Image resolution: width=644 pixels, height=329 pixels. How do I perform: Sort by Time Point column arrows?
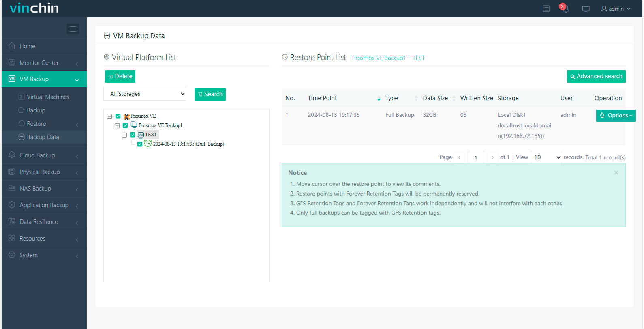point(379,98)
